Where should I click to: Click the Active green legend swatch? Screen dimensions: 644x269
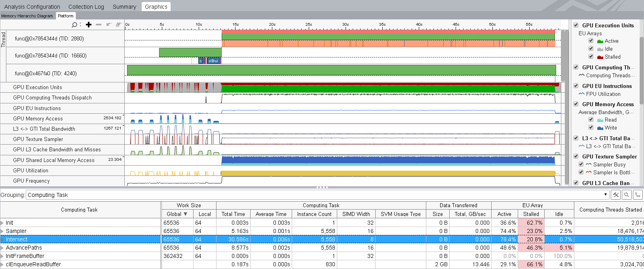click(x=600, y=41)
